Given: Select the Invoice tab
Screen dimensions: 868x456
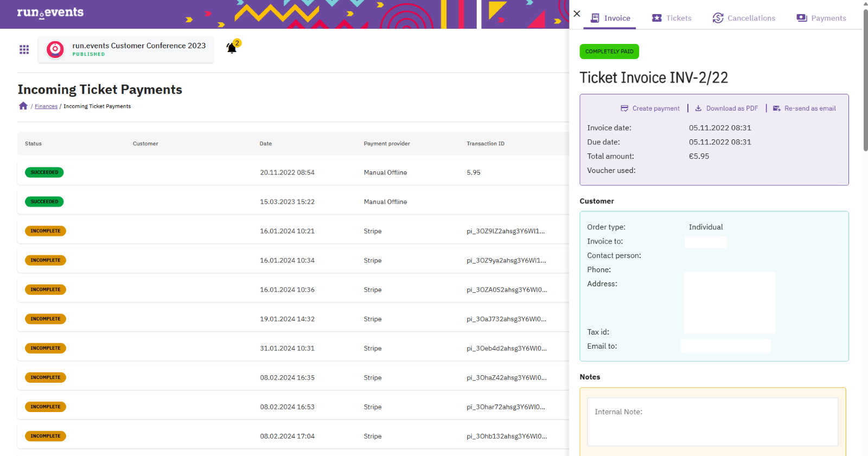Looking at the screenshot, I should pos(610,18).
